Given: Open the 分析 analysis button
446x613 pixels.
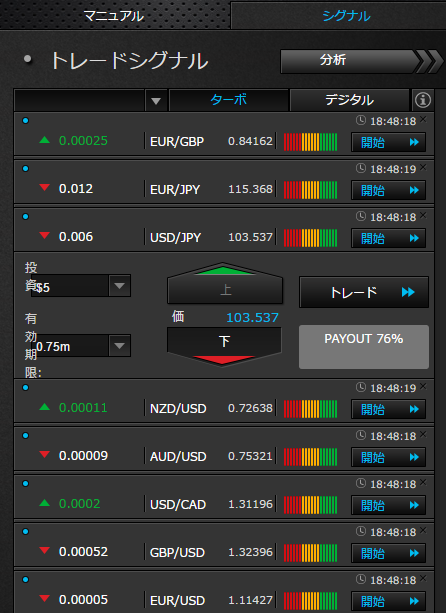Looking at the screenshot, I should 361,61.
